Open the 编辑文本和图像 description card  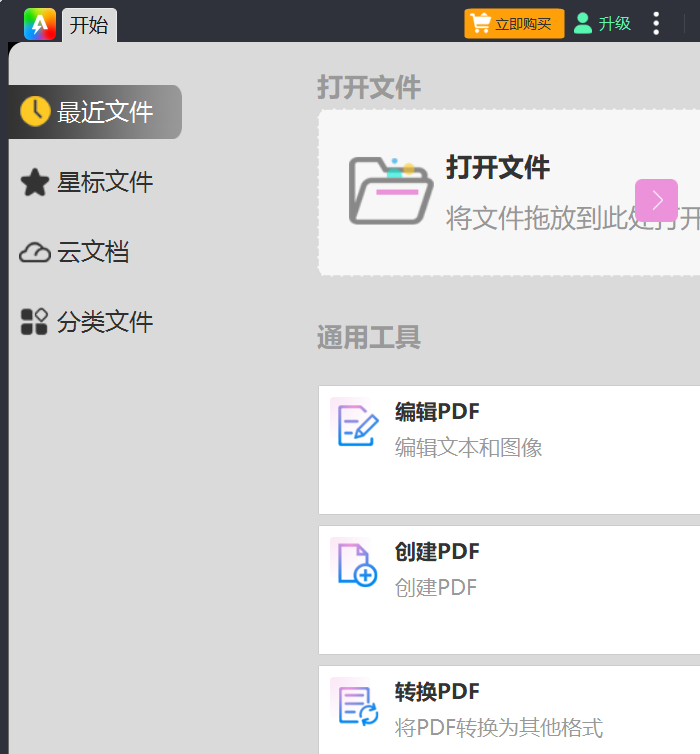(468, 447)
